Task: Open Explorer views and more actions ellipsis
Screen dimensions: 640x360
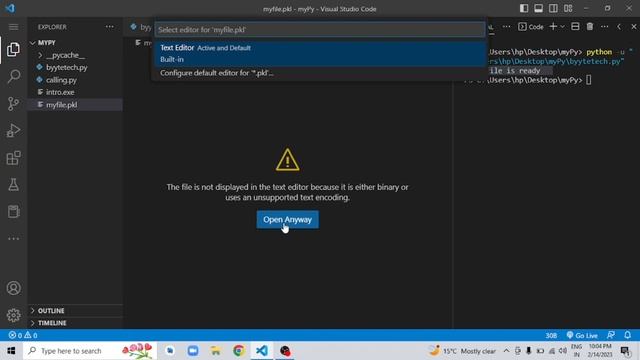Action: pyautogui.click(x=110, y=27)
